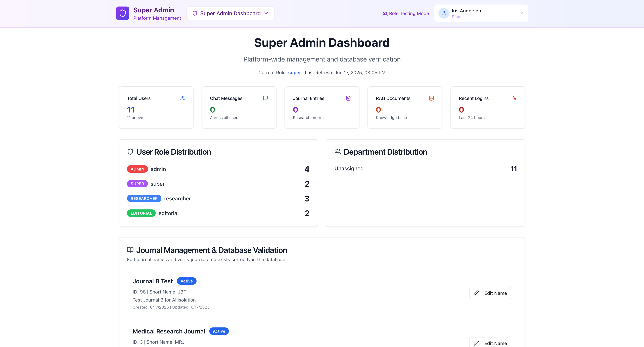Click the RAG Documents database icon
This screenshot has height=347, width=644.
[x=431, y=98]
